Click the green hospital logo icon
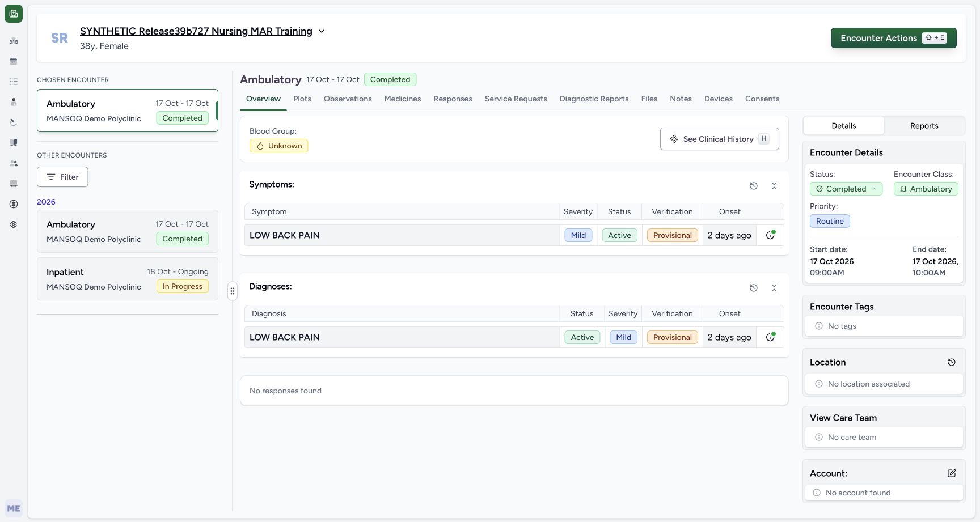Viewport: 980px width, 522px height. (x=14, y=14)
